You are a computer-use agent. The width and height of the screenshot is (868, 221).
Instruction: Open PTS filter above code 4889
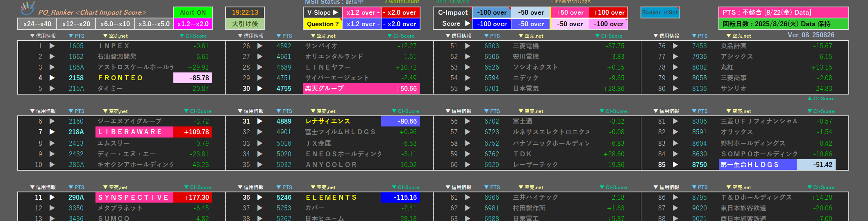(x=284, y=111)
